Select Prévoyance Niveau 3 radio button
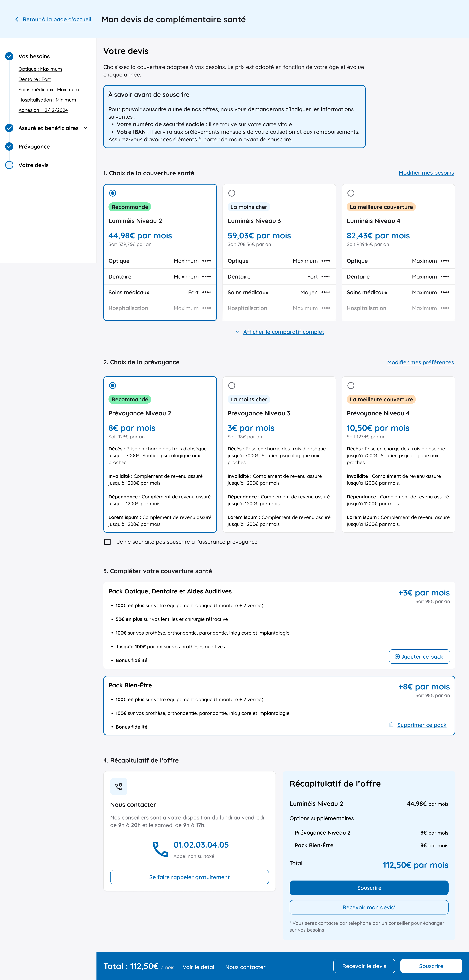The image size is (469, 980). [x=232, y=385]
